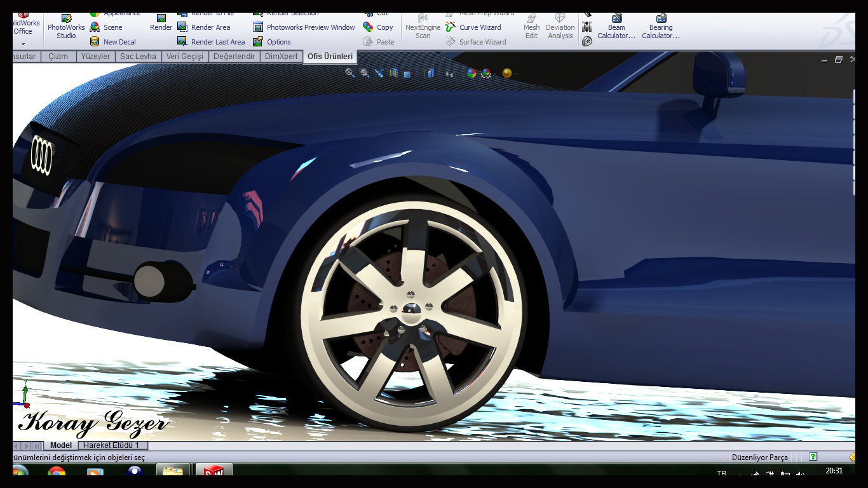
Task: Click the Scene button
Action: pos(106,27)
